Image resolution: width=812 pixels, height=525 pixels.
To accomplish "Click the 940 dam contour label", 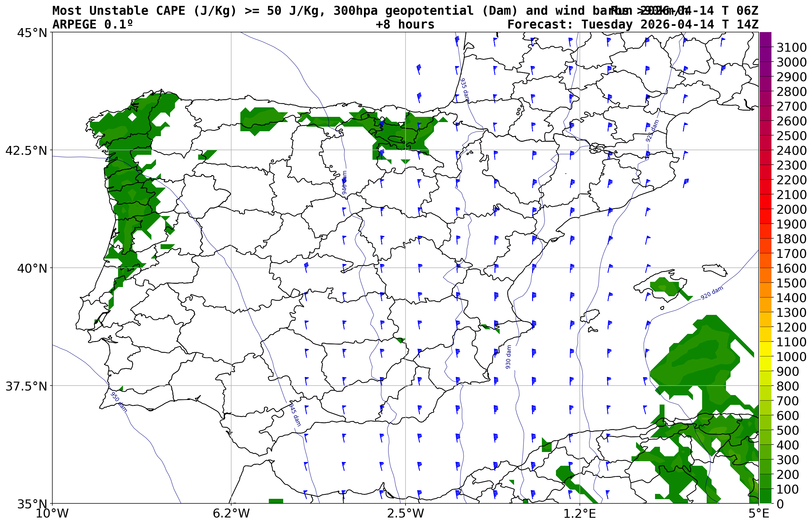I will [x=344, y=183].
